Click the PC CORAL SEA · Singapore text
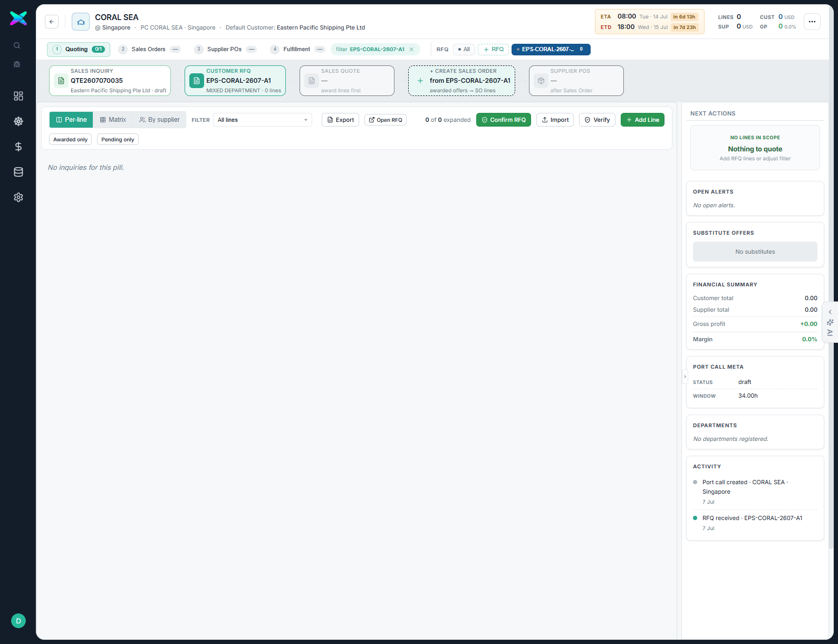The height and width of the screenshot is (644, 838). [x=178, y=27]
